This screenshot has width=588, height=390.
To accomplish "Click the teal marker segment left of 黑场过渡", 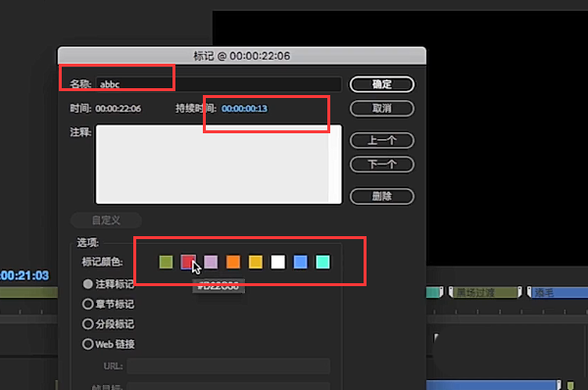I will coord(435,292).
